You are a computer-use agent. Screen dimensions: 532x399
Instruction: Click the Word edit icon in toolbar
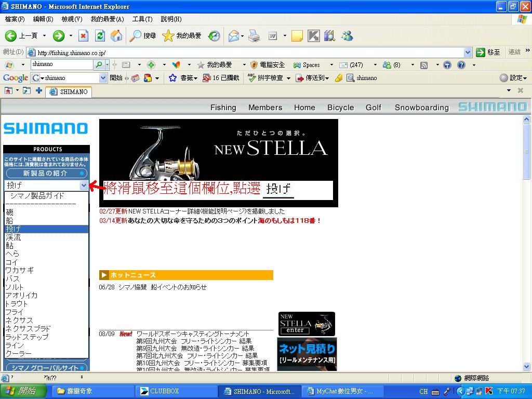coord(273,36)
